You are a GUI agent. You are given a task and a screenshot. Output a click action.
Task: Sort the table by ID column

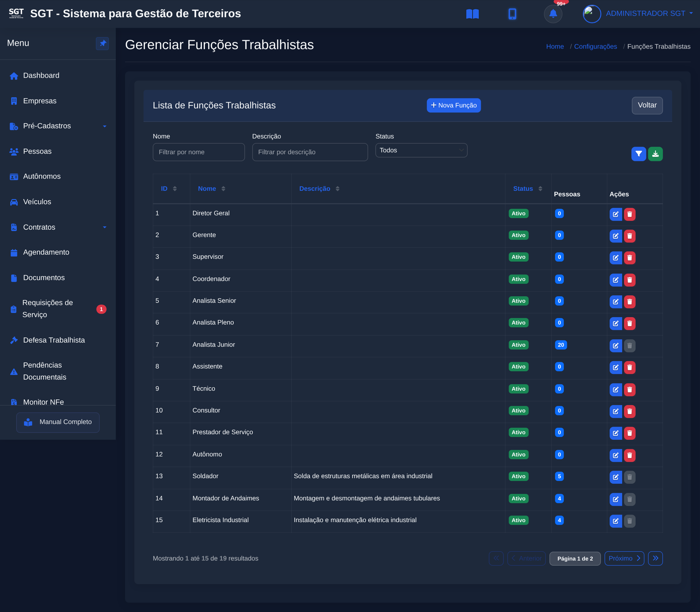pos(169,189)
